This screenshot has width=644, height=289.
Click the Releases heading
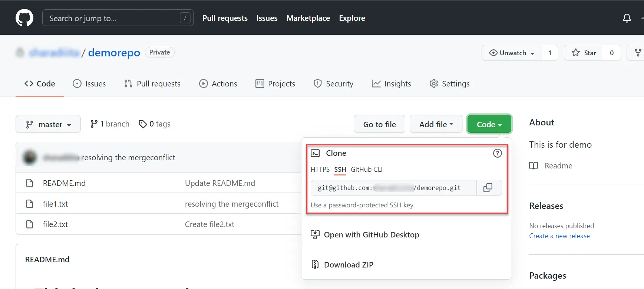(546, 206)
